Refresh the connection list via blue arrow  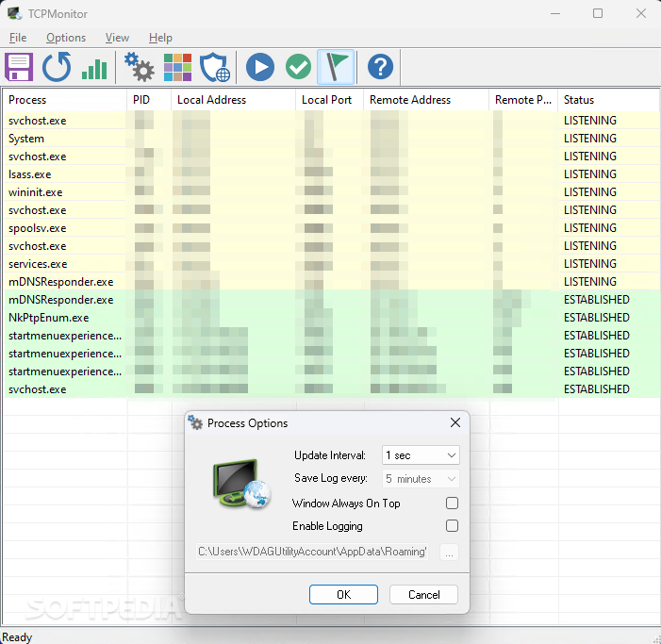[x=57, y=67]
